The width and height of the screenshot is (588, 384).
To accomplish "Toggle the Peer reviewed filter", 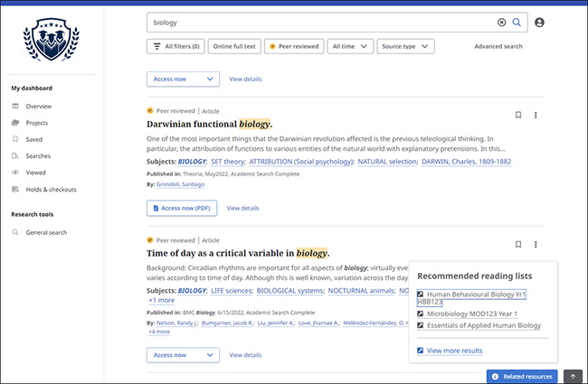I will click(294, 46).
